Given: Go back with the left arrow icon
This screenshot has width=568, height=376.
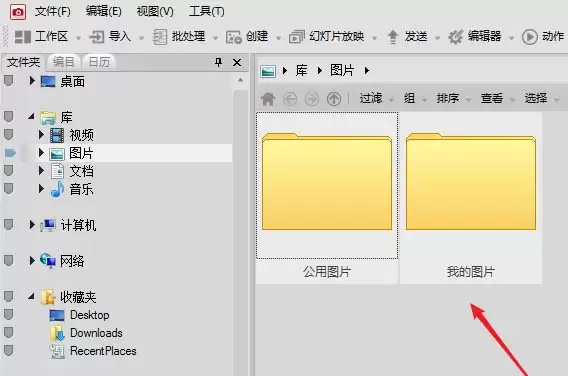Looking at the screenshot, I should click(290, 99).
